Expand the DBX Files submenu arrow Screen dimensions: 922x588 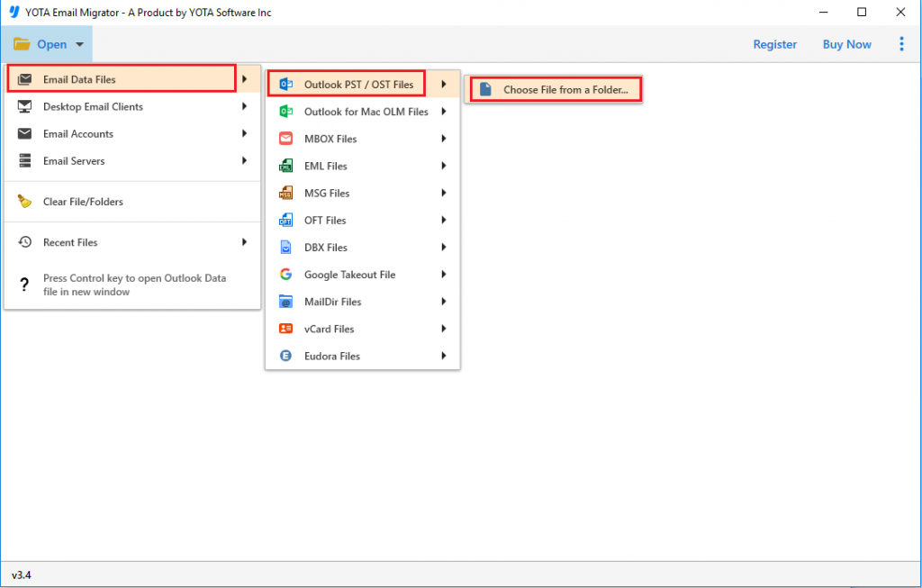442,247
